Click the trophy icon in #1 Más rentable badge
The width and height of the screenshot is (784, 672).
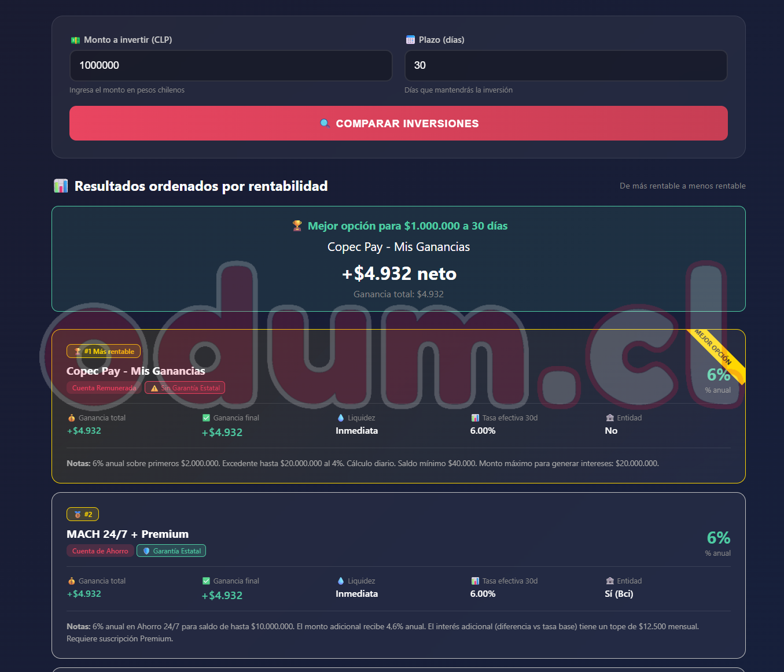[x=78, y=352]
